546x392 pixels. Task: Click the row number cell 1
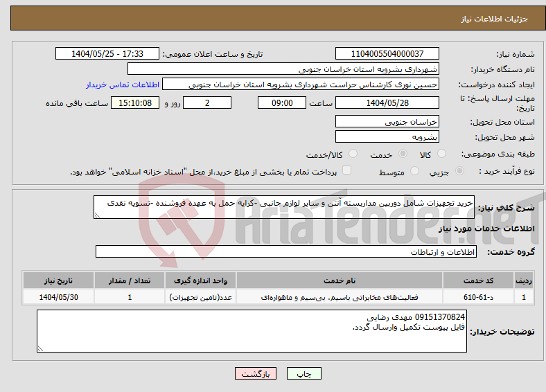[x=524, y=297]
